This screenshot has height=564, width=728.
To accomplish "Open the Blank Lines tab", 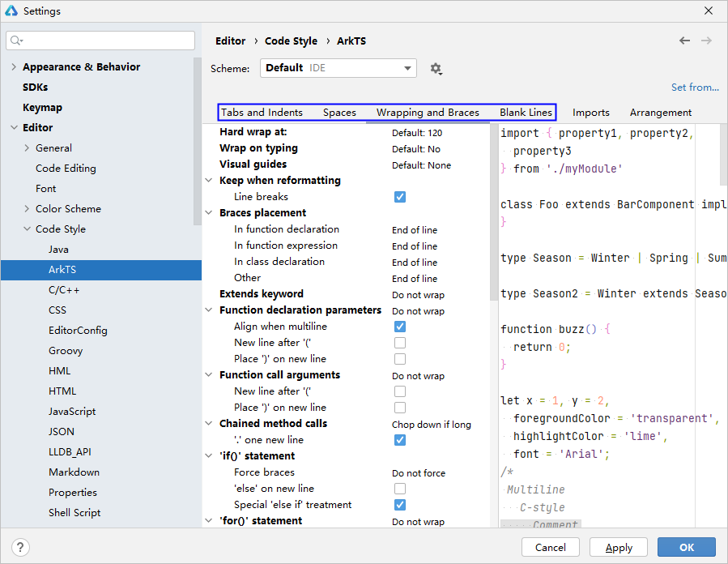I will coord(526,113).
